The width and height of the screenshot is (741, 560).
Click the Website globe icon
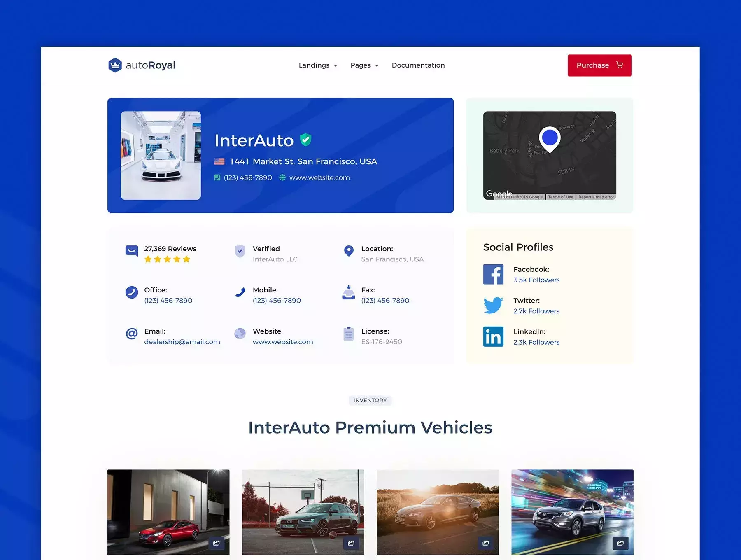(240, 333)
